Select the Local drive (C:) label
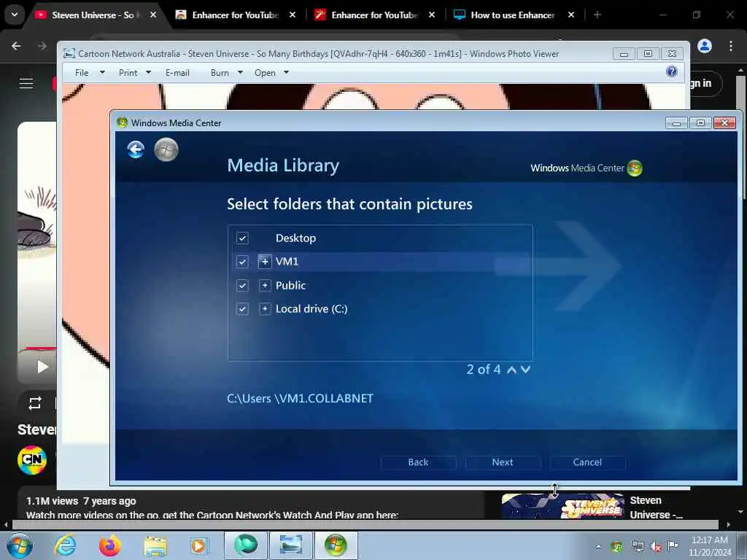This screenshot has height=560, width=747. (x=311, y=309)
